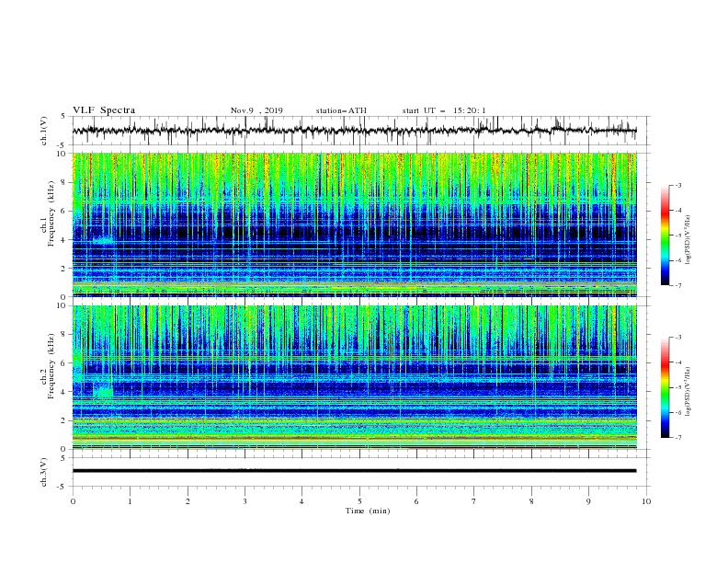Image resolution: width=728 pixels, height=563 pixels.
Task: Click time axis tick label "6"
Action: point(416,501)
